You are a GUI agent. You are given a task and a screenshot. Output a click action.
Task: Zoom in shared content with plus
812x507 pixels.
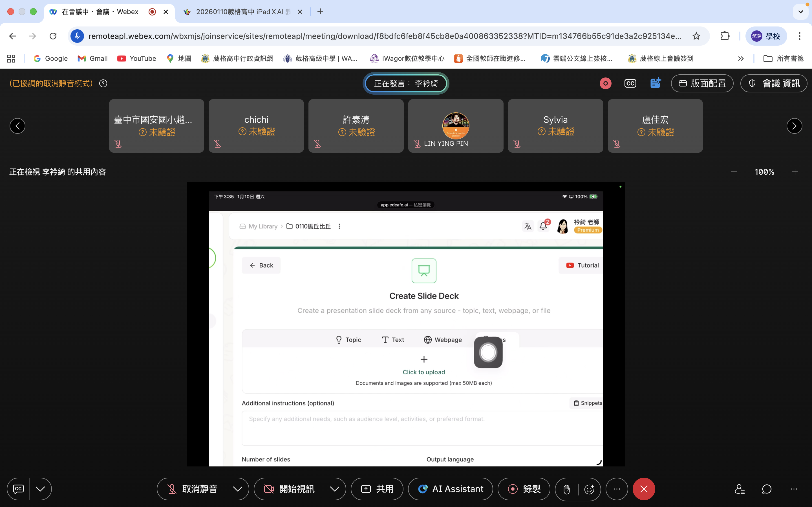(x=795, y=172)
